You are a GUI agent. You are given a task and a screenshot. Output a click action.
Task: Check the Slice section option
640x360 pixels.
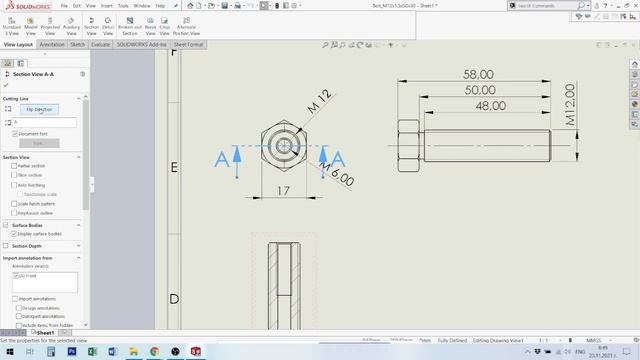(14, 175)
